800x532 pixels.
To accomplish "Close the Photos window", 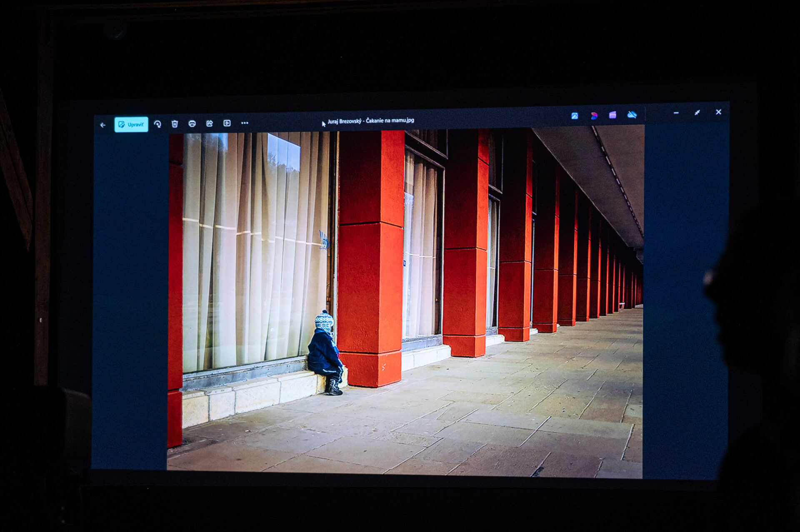I will coord(718,112).
